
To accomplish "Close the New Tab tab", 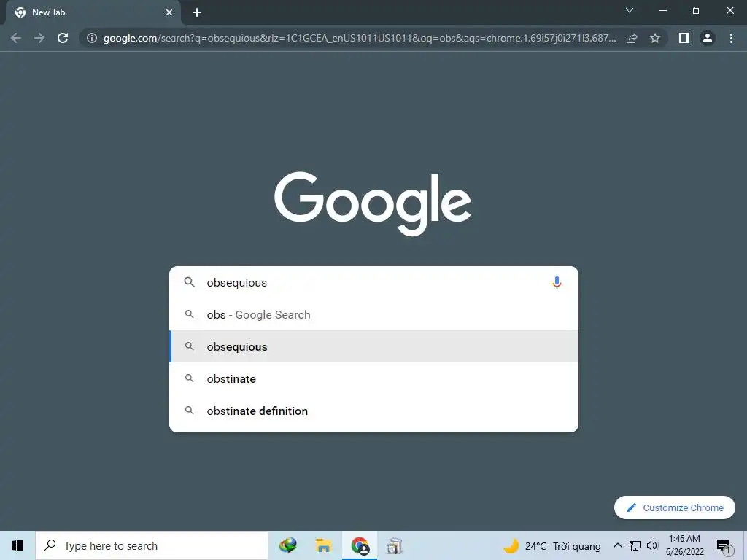I will click(x=169, y=12).
